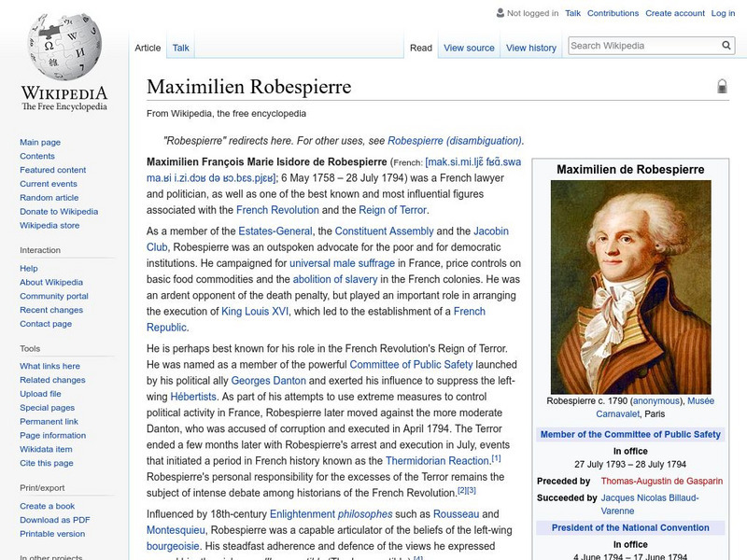The image size is (747, 560).
Task: Click the Log in link
Action: pos(723,13)
